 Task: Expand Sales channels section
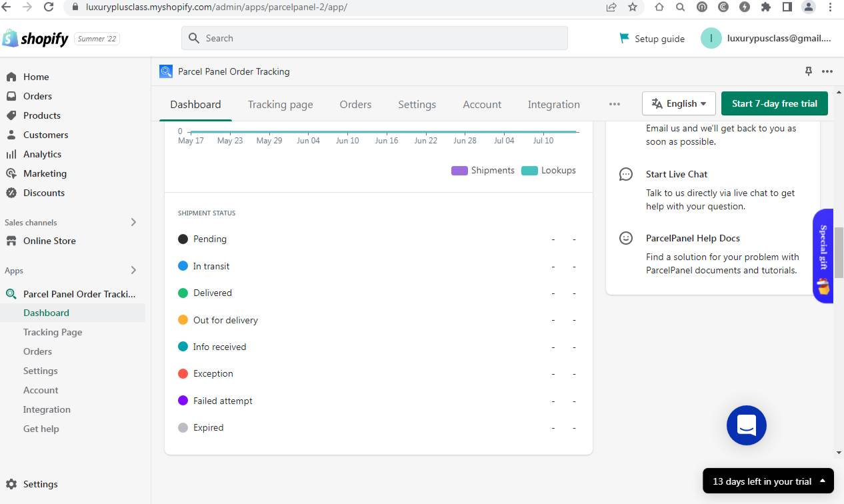133,222
